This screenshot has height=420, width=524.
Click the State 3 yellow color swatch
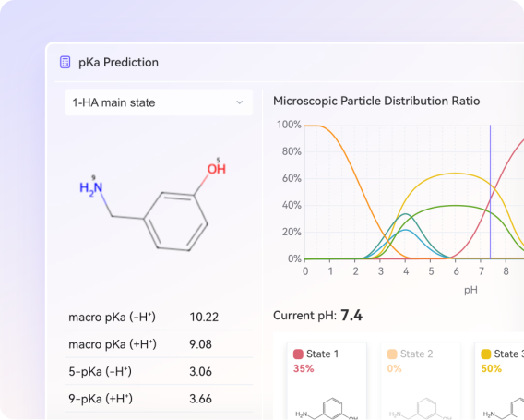coord(486,354)
